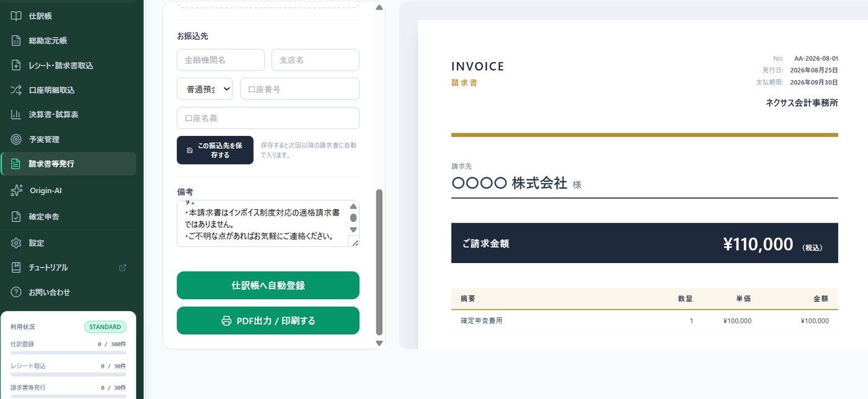Image resolution: width=868 pixels, height=399 pixels.
Task: Save bank details with この振込先を保存する
Action: [x=215, y=150]
